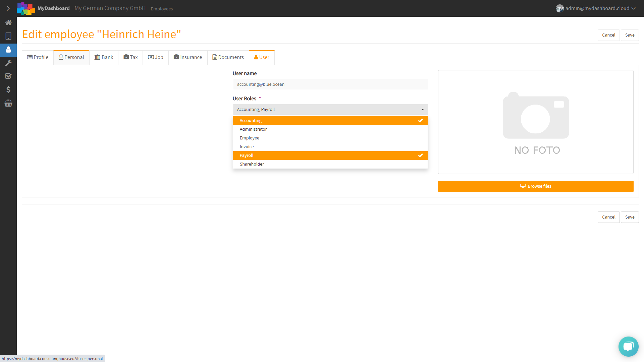Screen dimensions: 644x362
Task: Select the User tab
Action: tap(262, 57)
